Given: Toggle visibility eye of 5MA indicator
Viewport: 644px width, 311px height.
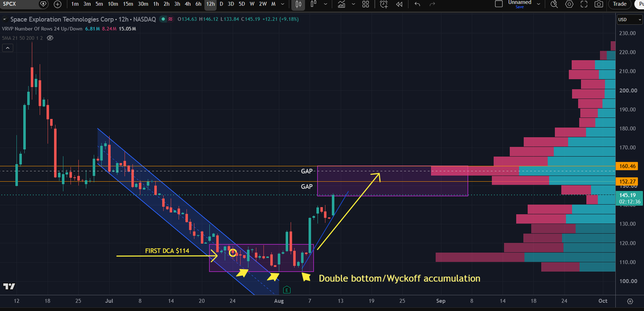Looking at the screenshot, I should [x=50, y=39].
